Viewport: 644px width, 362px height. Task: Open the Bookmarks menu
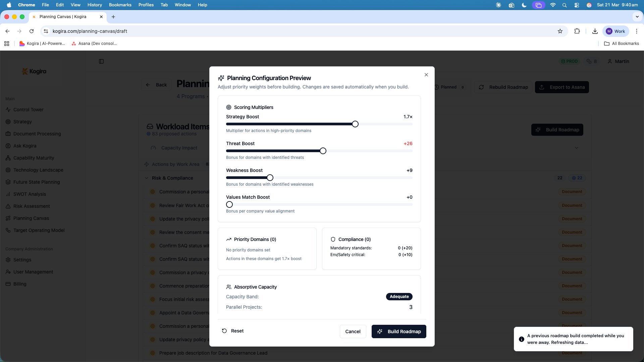(x=120, y=5)
